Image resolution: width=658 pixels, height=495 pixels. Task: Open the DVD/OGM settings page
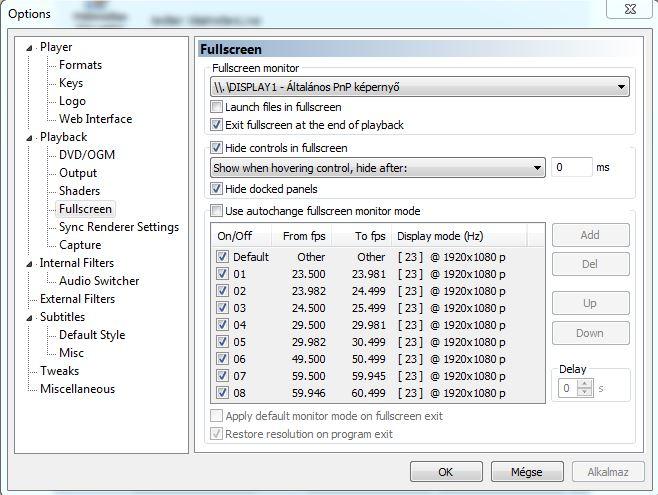[87, 155]
